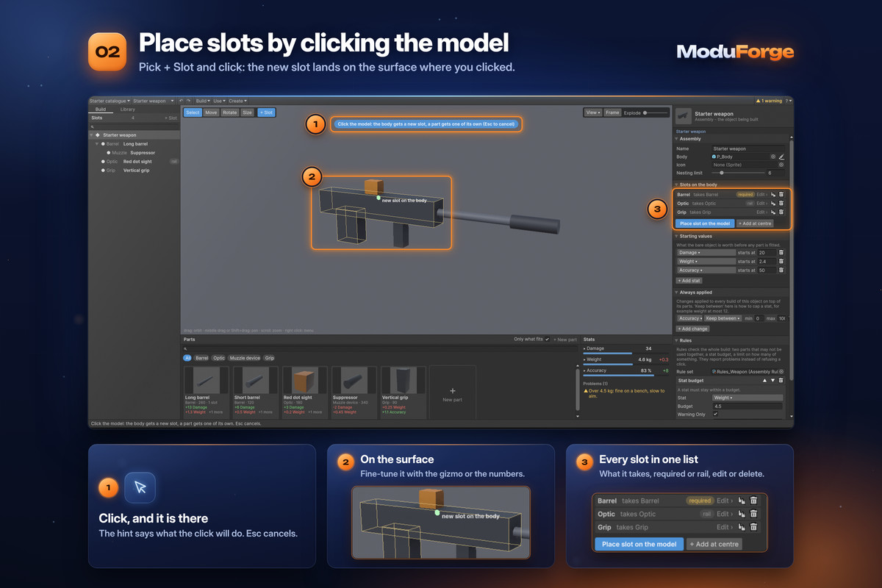This screenshot has height=588, width=882.
Task: Collapse the Barrel row in the slots tree
Action: click(x=97, y=144)
